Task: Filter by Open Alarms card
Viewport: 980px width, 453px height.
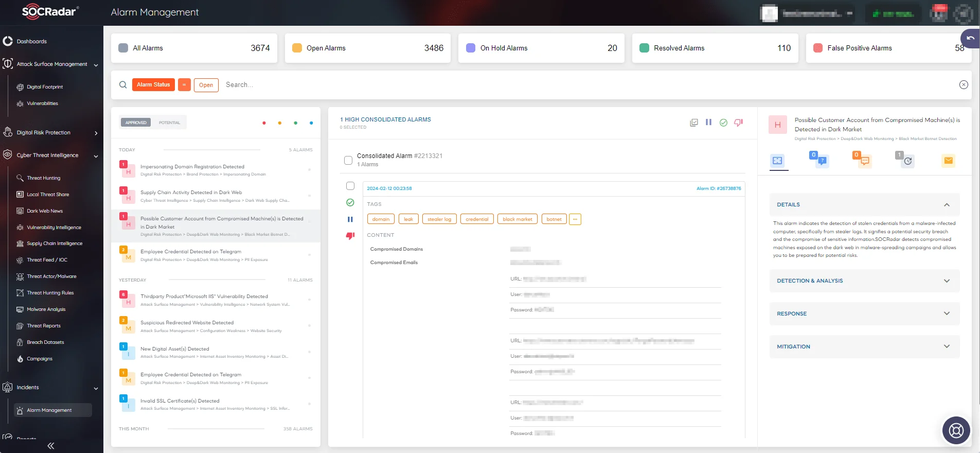Action: pyautogui.click(x=368, y=48)
